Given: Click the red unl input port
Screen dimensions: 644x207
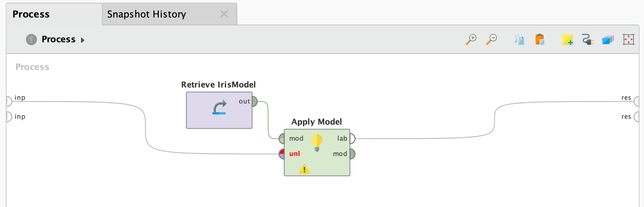Looking at the screenshot, I should pyautogui.click(x=281, y=154).
